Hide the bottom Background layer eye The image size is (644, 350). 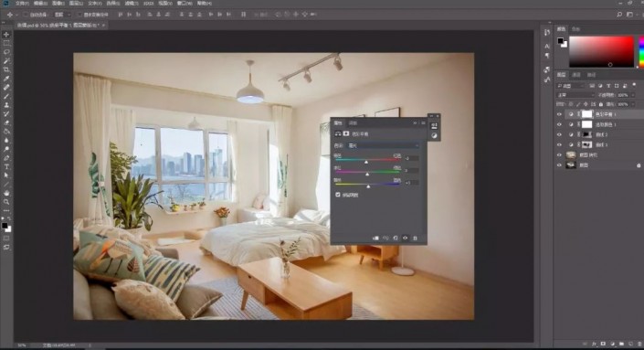559,165
